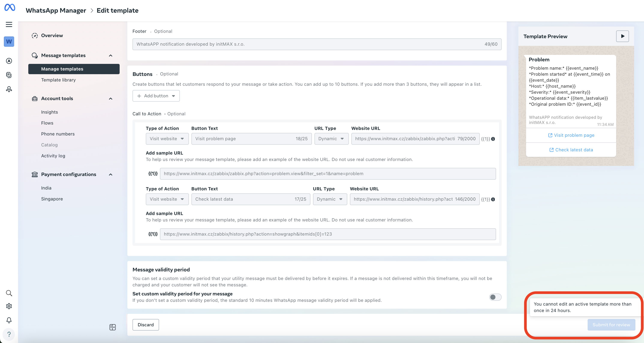
Task: Click info icon beside Visit problem page URL
Action: tap(493, 139)
